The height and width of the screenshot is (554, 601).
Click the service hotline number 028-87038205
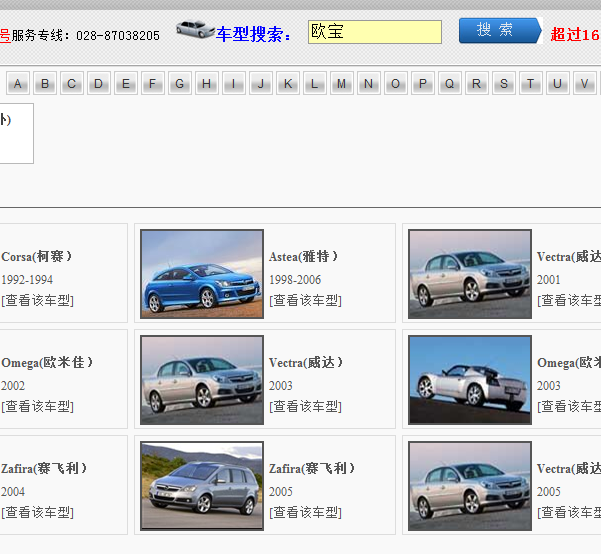pos(118,36)
